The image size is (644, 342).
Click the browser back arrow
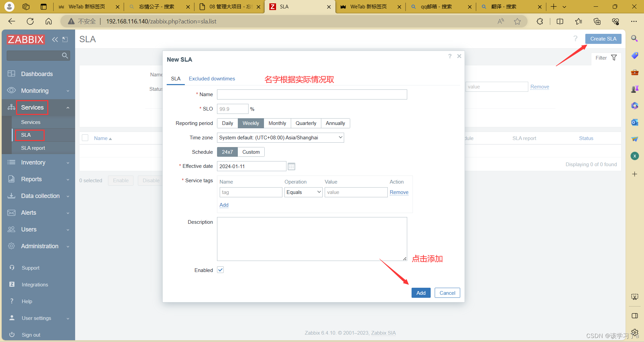12,21
